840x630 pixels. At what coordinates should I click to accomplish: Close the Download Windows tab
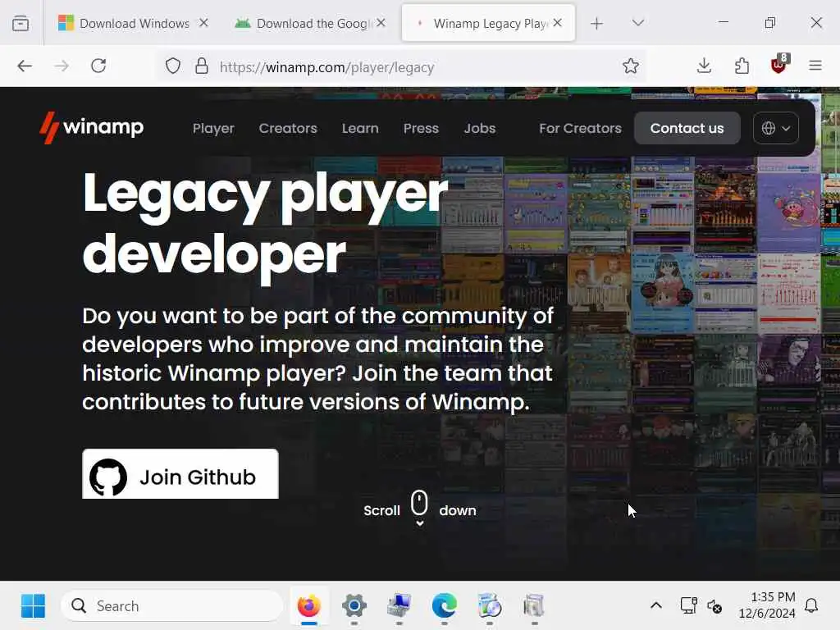[x=203, y=23]
